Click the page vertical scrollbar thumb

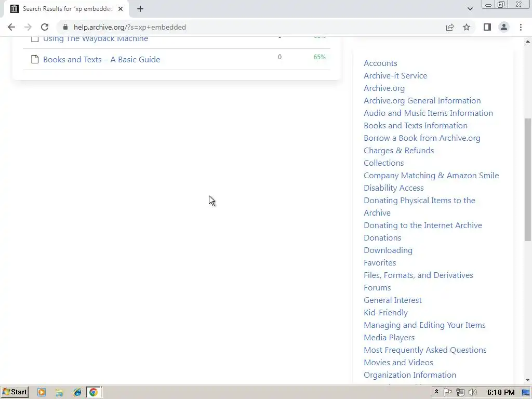528,180
